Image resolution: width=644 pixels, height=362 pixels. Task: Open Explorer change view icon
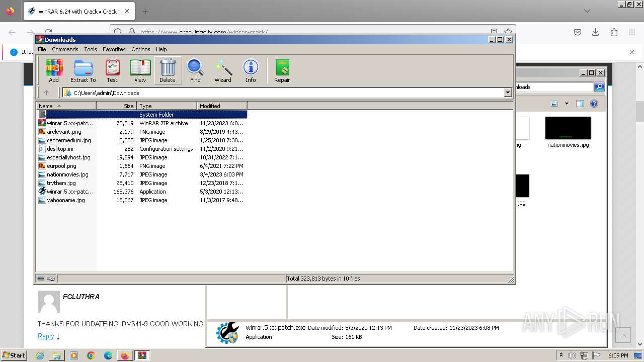click(554, 104)
